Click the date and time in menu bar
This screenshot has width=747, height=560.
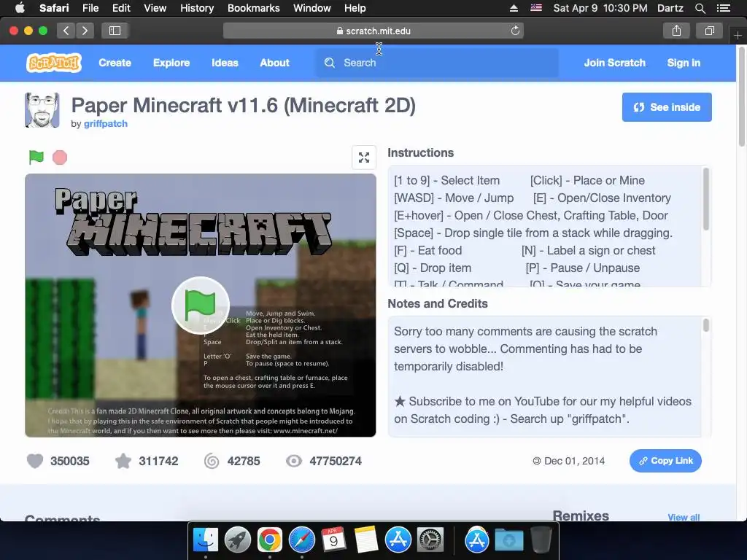click(x=600, y=8)
